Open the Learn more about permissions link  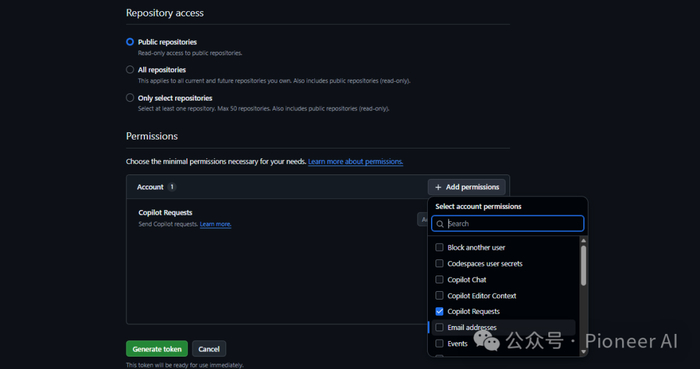tap(355, 162)
